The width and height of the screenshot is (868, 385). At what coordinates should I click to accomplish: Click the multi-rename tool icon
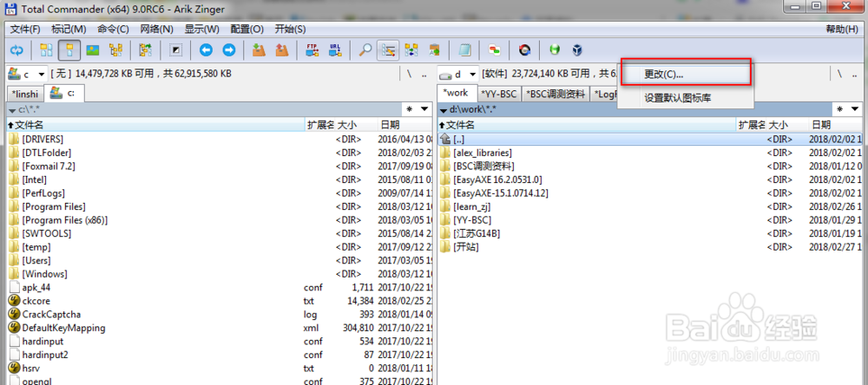point(388,51)
